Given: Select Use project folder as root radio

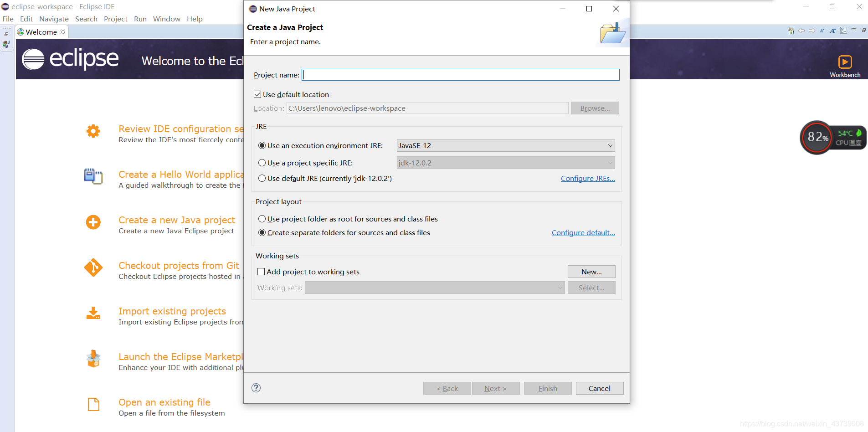Looking at the screenshot, I should [x=262, y=219].
